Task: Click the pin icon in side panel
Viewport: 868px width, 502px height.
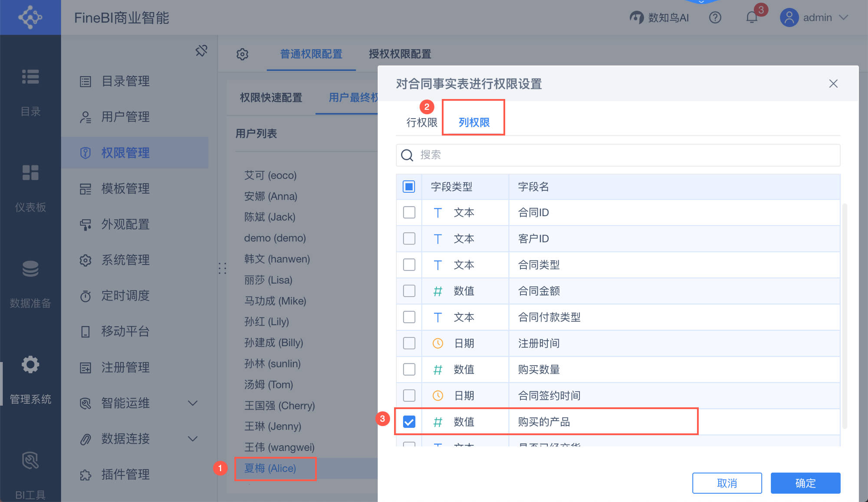Action: 201,51
